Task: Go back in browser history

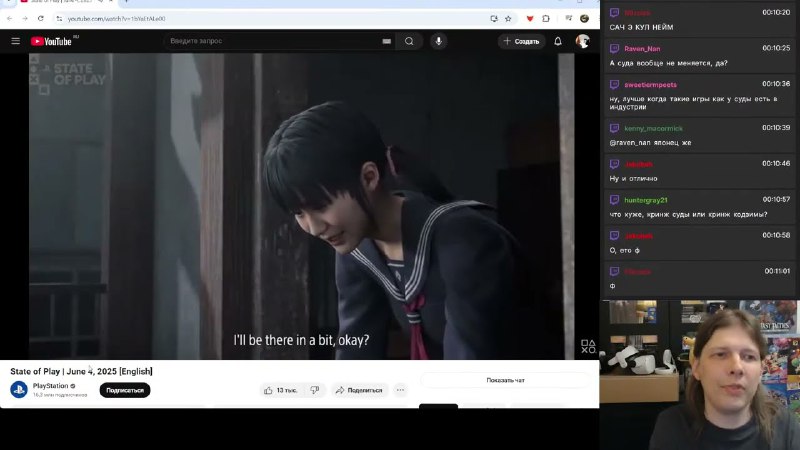Action: (10, 18)
